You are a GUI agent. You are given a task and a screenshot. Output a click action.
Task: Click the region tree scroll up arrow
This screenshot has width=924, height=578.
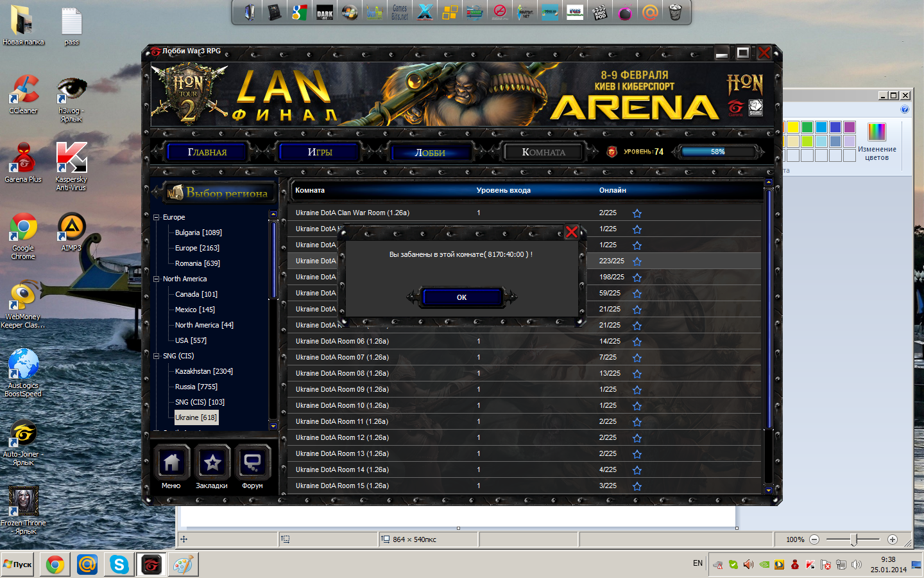coord(273,215)
